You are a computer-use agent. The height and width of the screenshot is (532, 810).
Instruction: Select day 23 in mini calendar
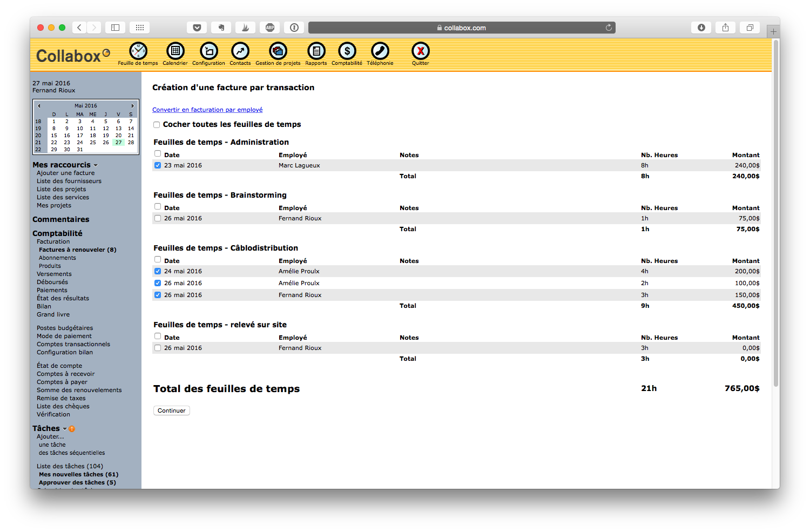[67, 143]
